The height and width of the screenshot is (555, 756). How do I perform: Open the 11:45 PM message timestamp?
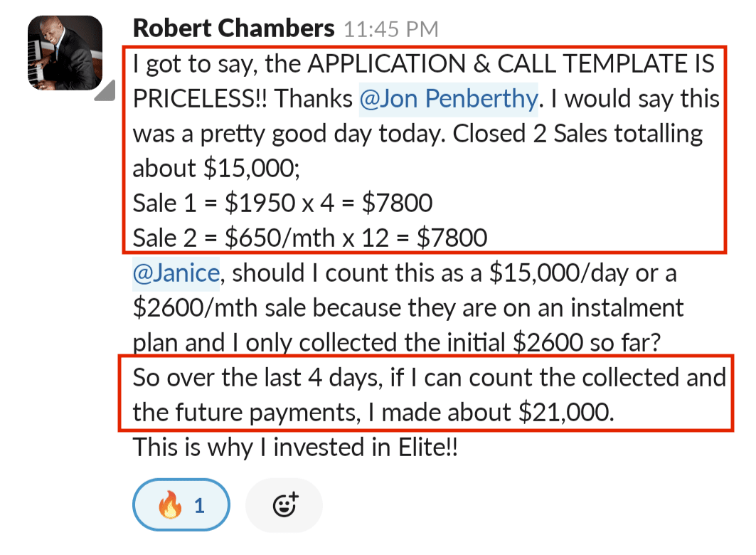pyautogui.click(x=391, y=29)
